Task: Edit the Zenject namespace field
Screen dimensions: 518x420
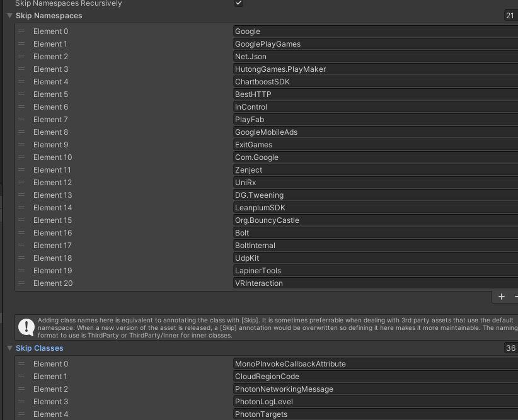Action: click(376, 170)
